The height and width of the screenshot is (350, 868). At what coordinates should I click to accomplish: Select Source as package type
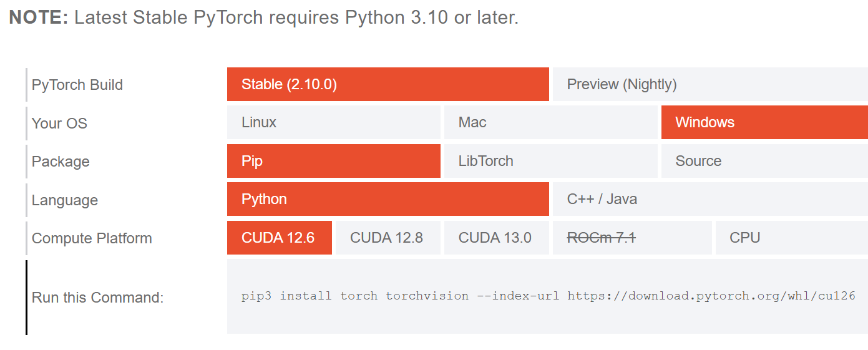pos(764,161)
